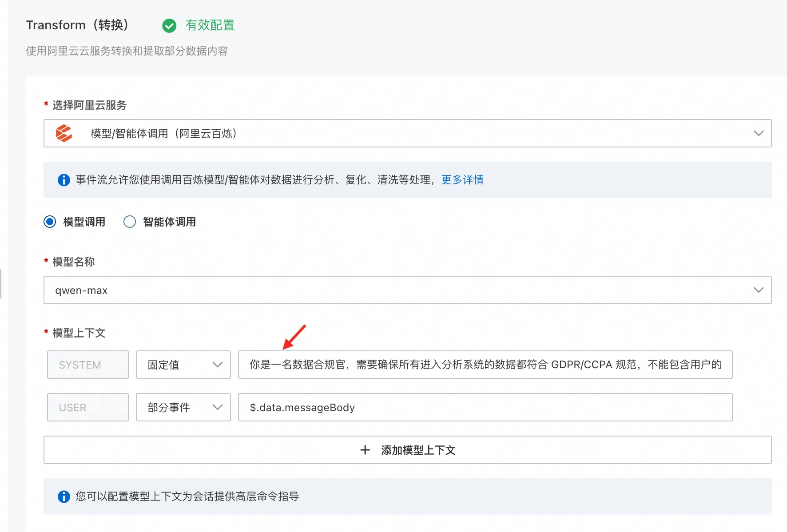Image resolution: width=787 pixels, height=532 pixels.
Task: Focus the SYSTEM prompt text field
Action: pos(485,365)
